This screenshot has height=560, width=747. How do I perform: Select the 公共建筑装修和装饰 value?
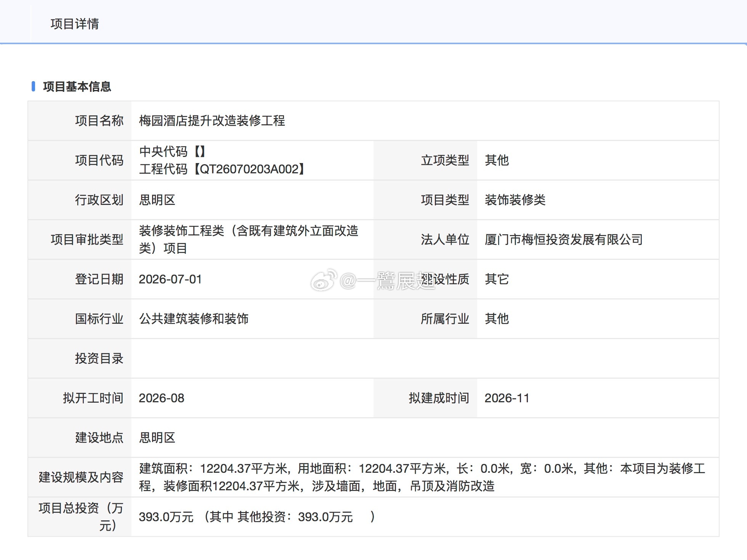194,319
